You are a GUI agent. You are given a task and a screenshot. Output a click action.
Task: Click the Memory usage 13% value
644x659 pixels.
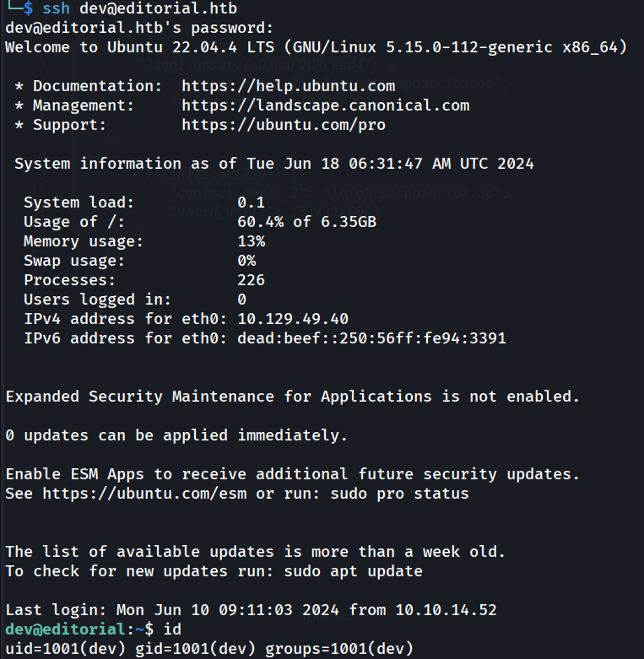coord(251,241)
